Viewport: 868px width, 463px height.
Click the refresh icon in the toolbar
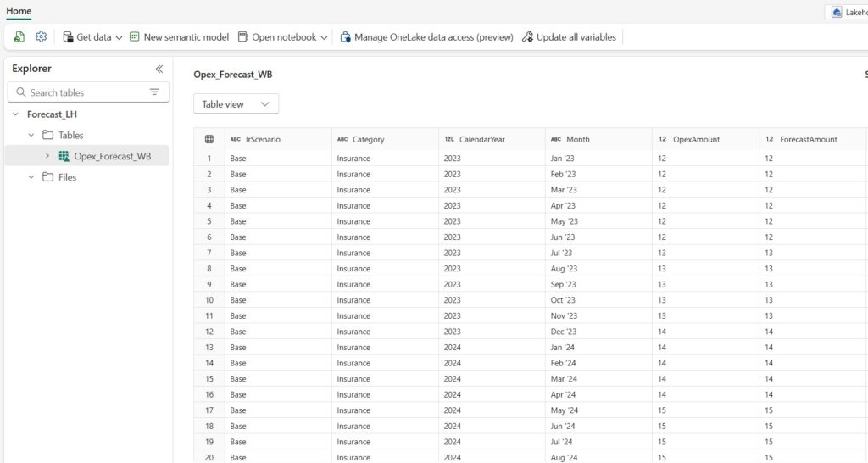tap(19, 37)
